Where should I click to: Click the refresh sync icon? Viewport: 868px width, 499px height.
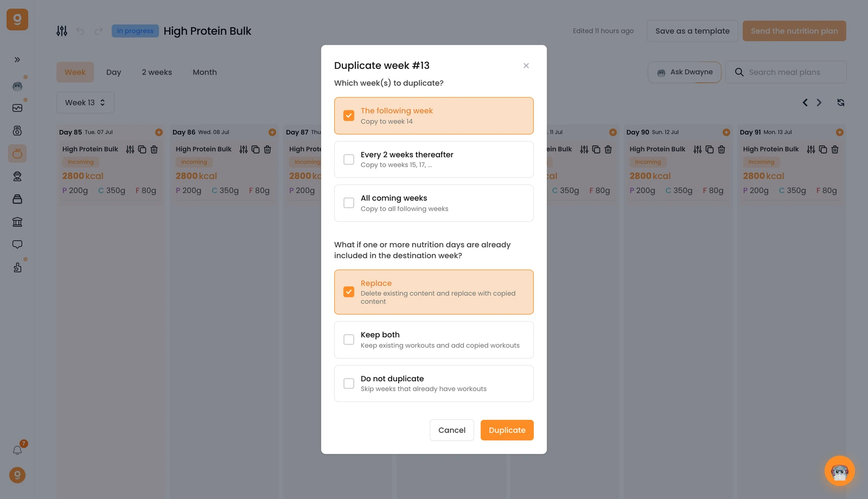click(x=841, y=103)
